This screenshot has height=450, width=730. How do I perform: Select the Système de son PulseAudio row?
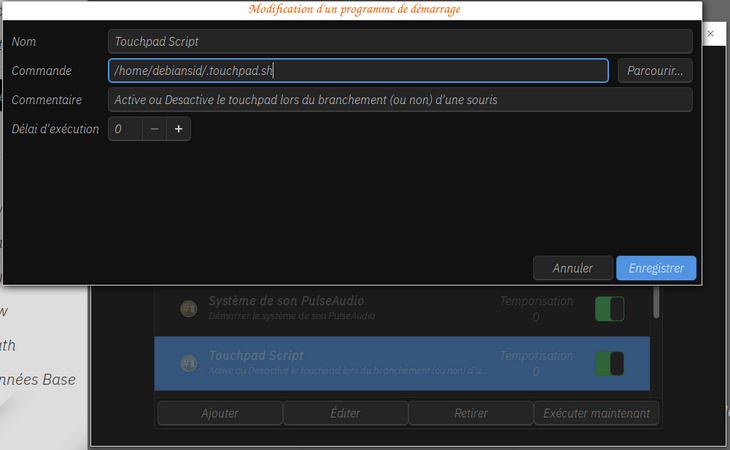point(350,309)
